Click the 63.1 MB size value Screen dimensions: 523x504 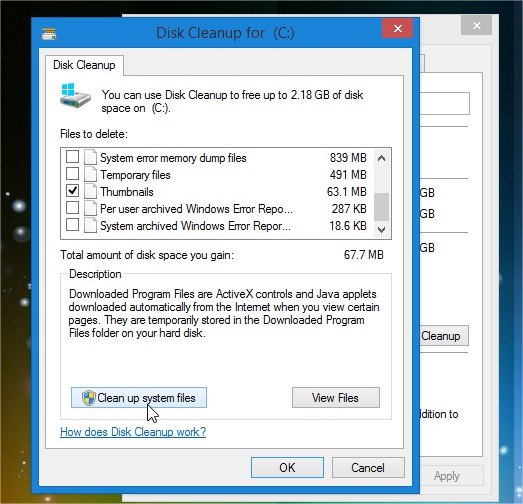click(347, 192)
